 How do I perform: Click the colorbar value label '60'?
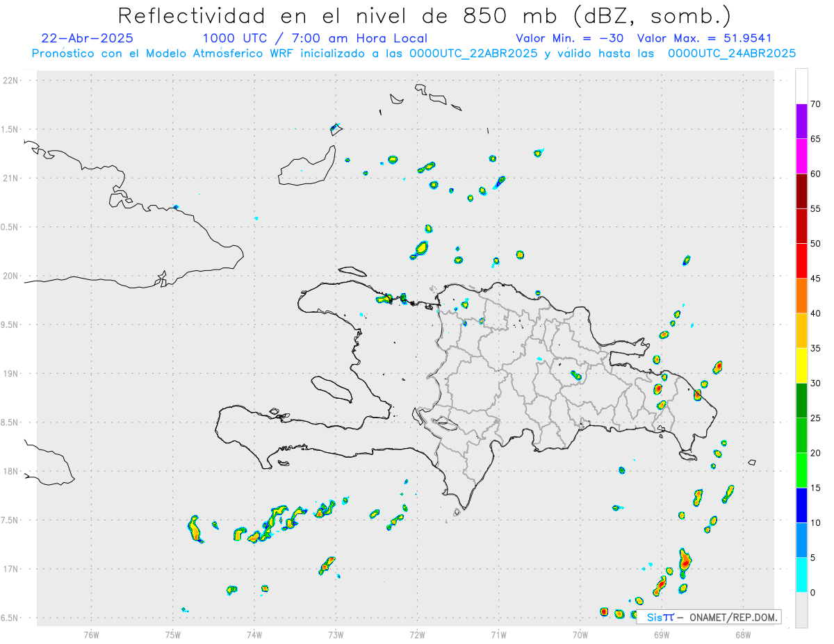[815, 174]
